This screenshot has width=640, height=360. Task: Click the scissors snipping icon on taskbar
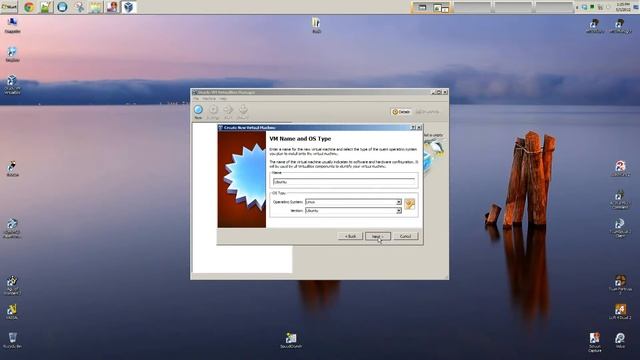coord(79,7)
